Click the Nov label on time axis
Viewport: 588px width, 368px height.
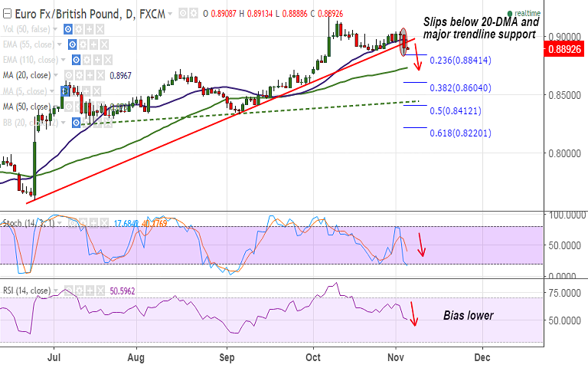click(396, 357)
